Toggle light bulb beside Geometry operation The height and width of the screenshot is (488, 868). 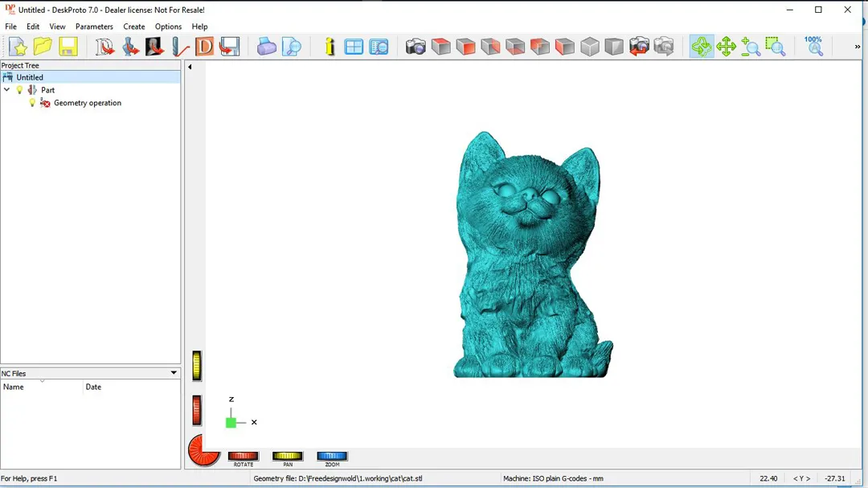[x=32, y=102]
